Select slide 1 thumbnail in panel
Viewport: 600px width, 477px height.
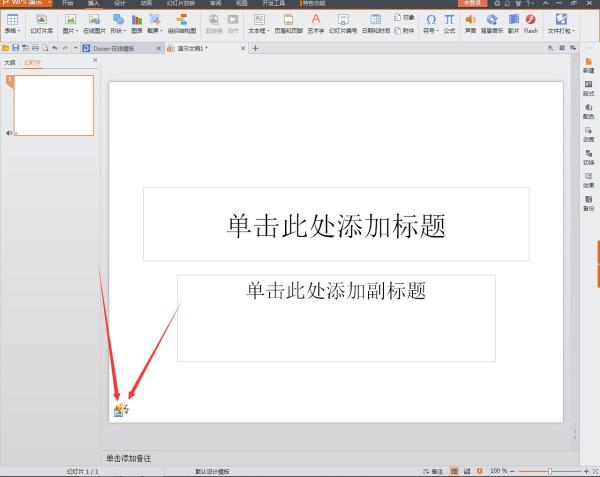tap(54, 105)
